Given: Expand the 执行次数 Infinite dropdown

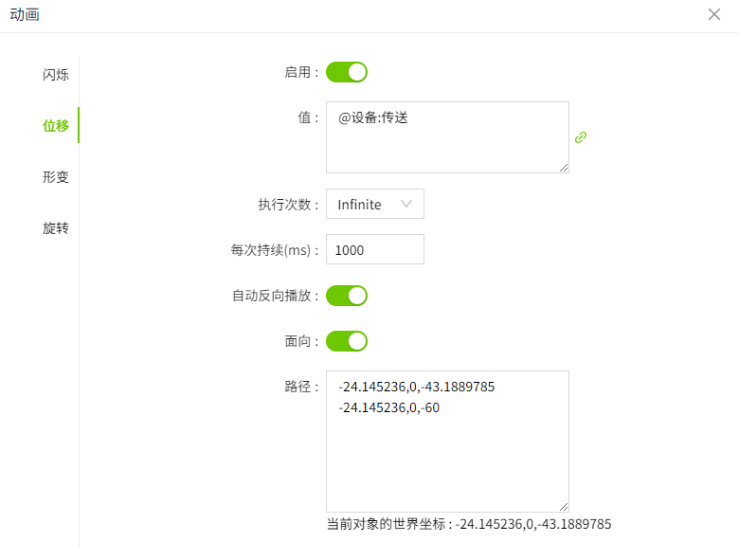Looking at the screenshot, I should 375,204.
